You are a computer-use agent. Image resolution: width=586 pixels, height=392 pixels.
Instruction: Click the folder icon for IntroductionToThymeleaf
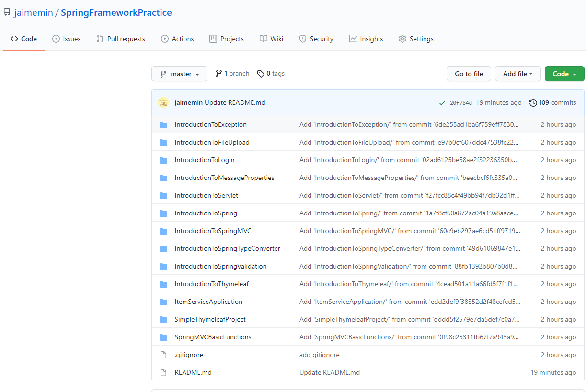coord(163,284)
